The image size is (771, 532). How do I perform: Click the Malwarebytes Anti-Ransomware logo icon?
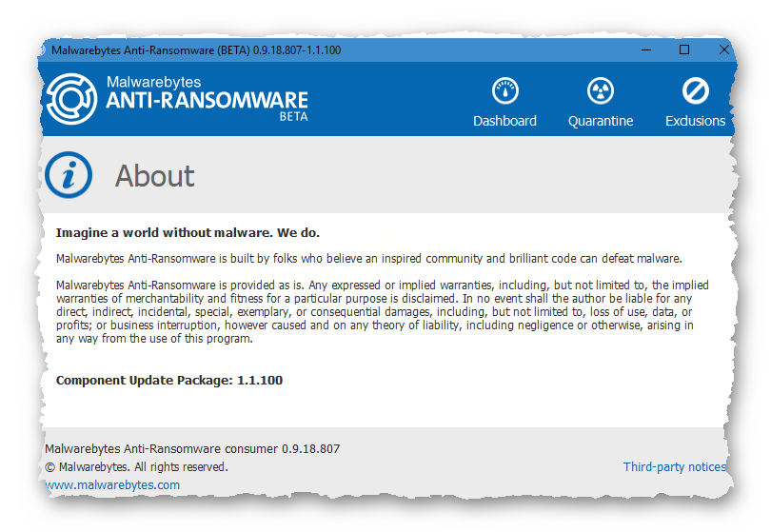[x=71, y=99]
